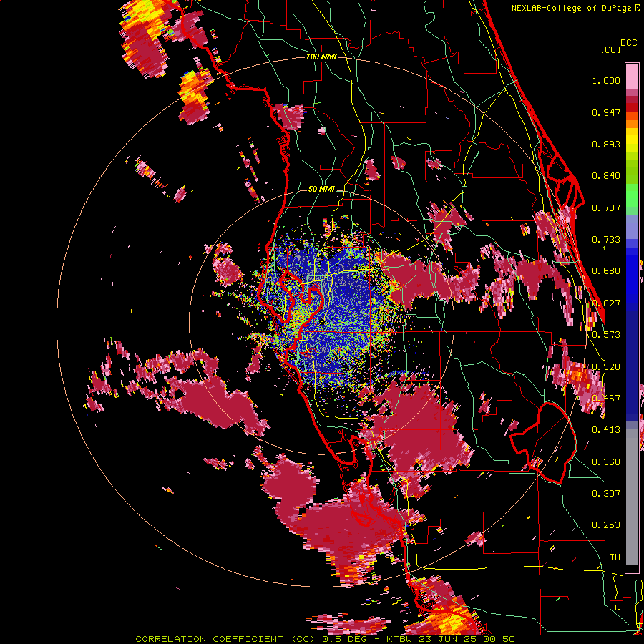Click the 0.787 color scale value
Screen dimensions: 644x644
pyautogui.click(x=606, y=208)
